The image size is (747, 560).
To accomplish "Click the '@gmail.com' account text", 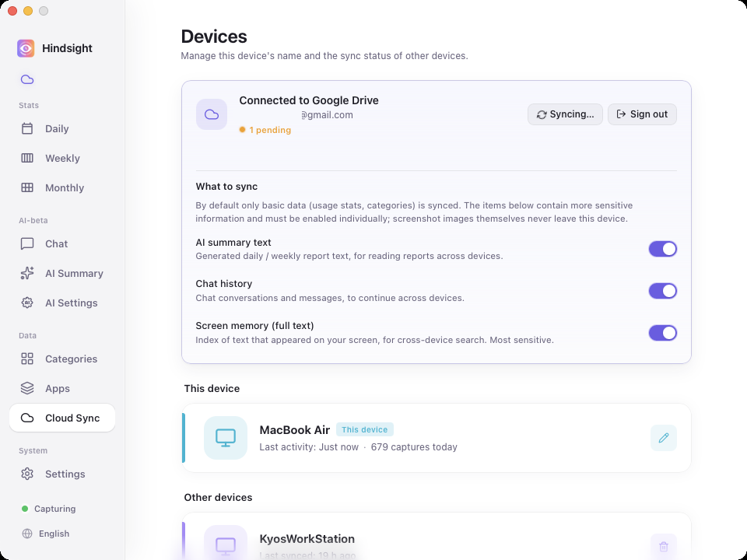I will pos(327,115).
